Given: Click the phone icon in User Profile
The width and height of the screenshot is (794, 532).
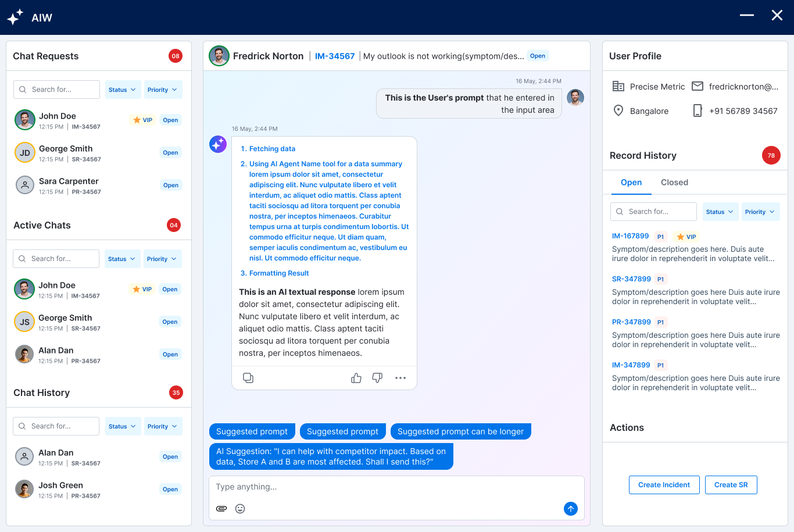Looking at the screenshot, I should (698, 110).
